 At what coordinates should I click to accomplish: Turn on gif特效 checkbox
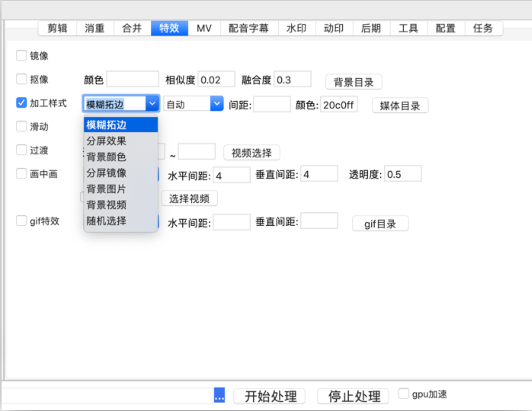[21, 221]
